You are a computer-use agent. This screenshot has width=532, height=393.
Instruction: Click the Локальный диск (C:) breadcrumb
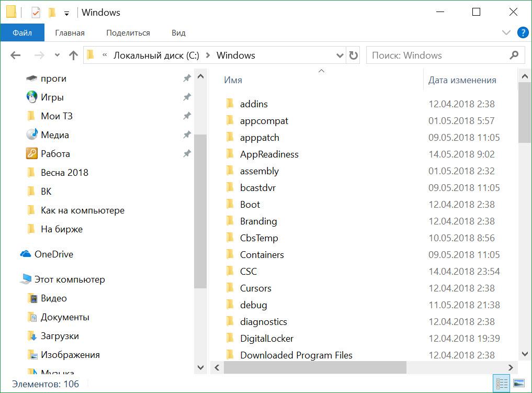tap(156, 55)
